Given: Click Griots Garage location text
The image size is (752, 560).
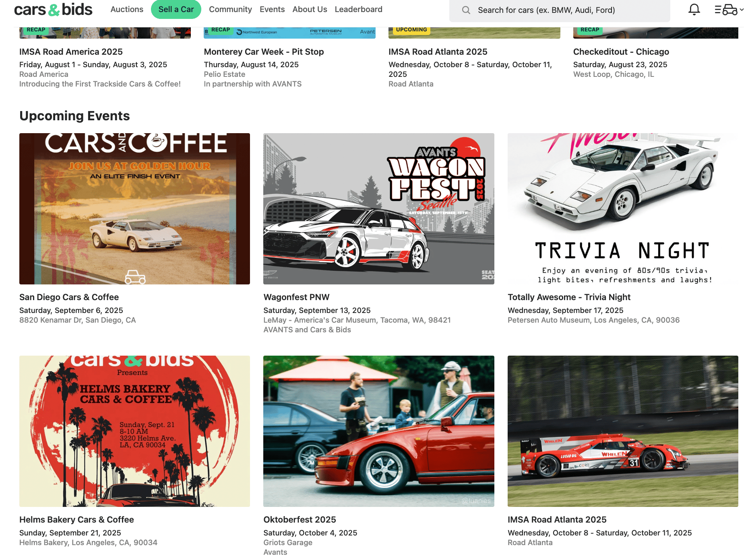Looking at the screenshot, I should [288, 543].
